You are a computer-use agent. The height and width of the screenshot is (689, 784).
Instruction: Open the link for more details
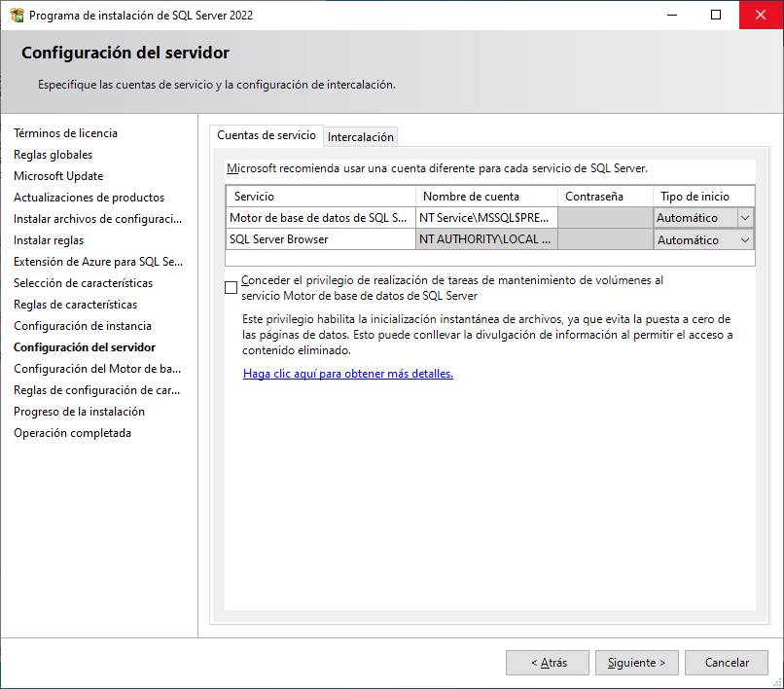pos(347,373)
